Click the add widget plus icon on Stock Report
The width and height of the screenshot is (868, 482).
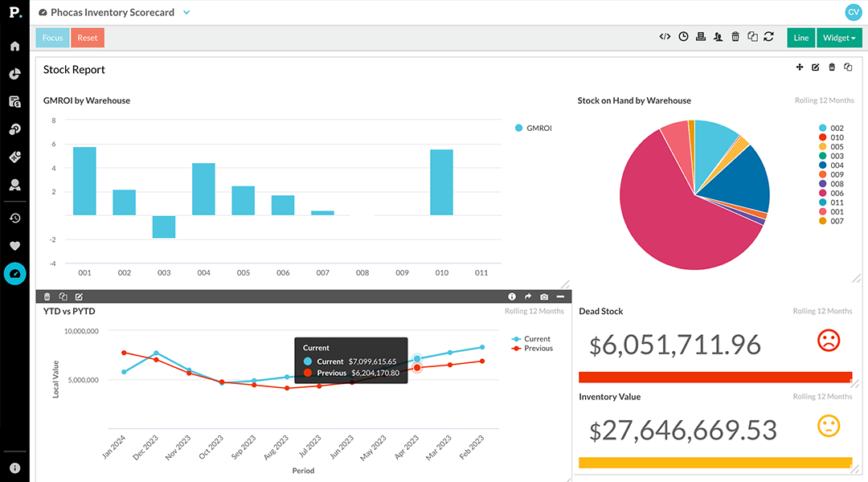tap(800, 67)
